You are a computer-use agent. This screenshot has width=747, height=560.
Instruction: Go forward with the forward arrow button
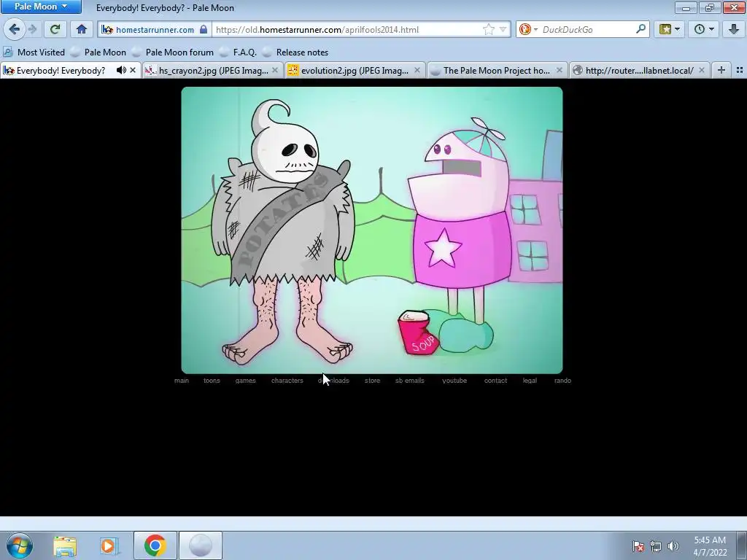click(x=32, y=29)
